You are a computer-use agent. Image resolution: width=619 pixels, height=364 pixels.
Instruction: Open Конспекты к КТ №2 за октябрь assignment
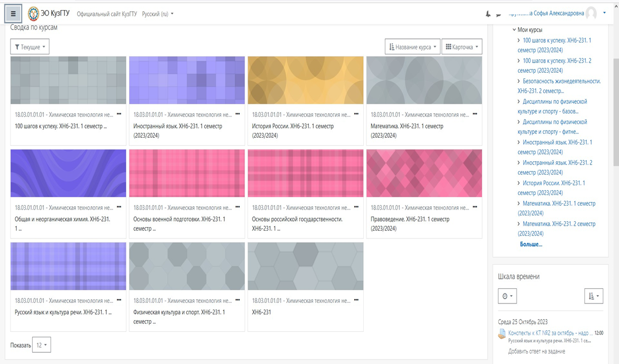[x=550, y=333]
